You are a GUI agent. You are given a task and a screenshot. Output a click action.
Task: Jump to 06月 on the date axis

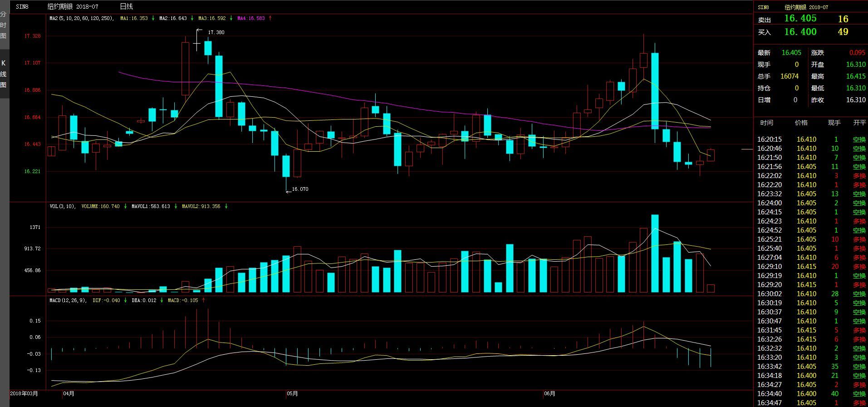pos(549,393)
